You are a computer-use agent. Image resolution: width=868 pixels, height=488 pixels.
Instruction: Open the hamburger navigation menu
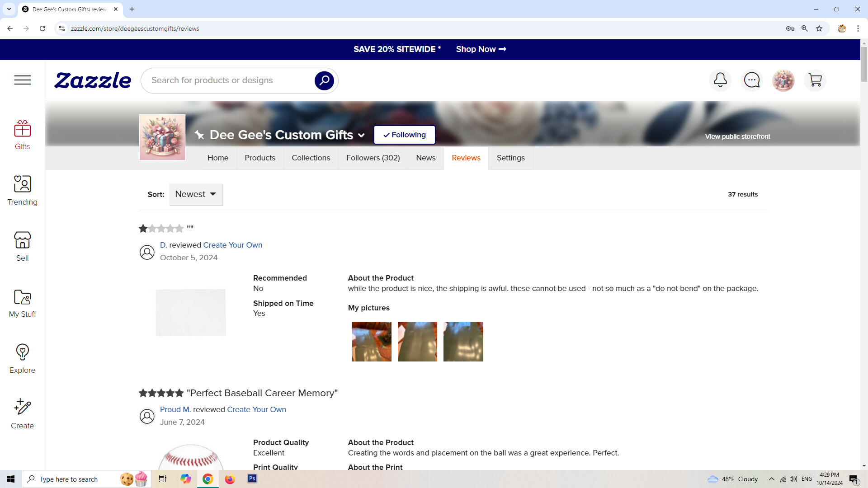[x=22, y=80]
